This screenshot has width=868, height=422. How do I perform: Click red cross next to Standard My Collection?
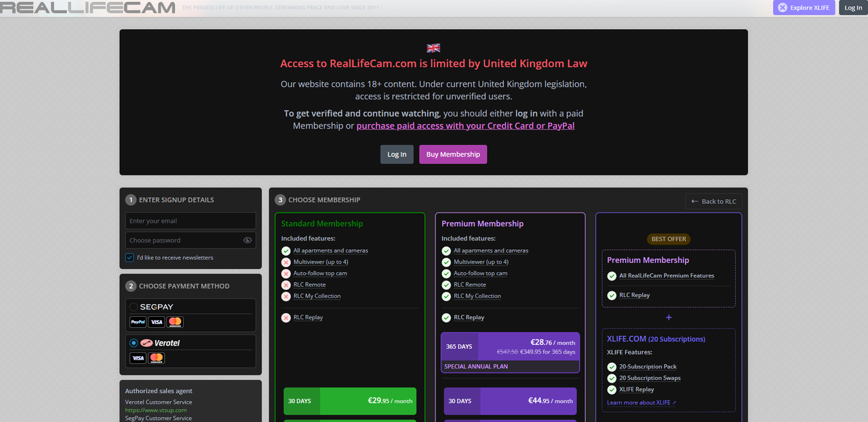(x=286, y=296)
